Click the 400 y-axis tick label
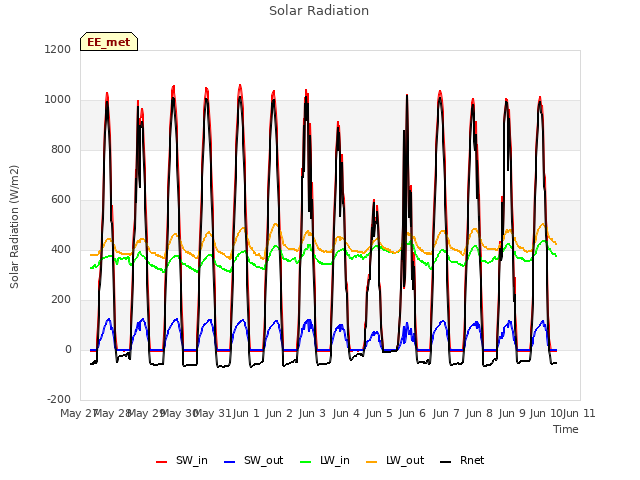Viewport: 640px width, 480px height. tap(61, 249)
